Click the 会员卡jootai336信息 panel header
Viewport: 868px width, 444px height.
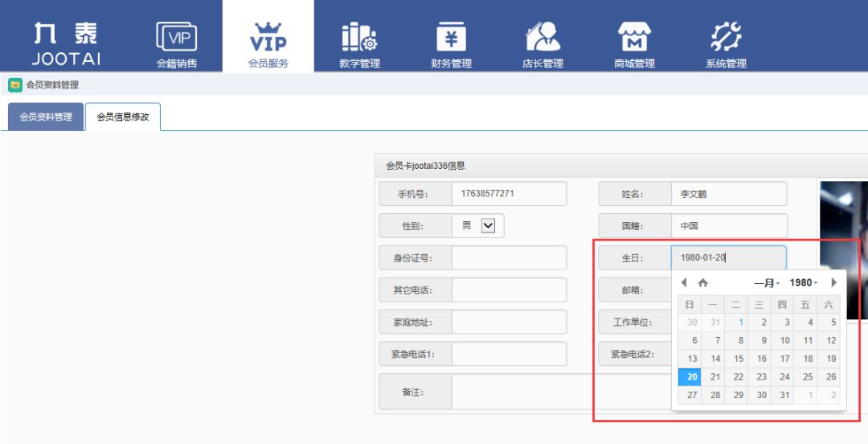point(621,166)
